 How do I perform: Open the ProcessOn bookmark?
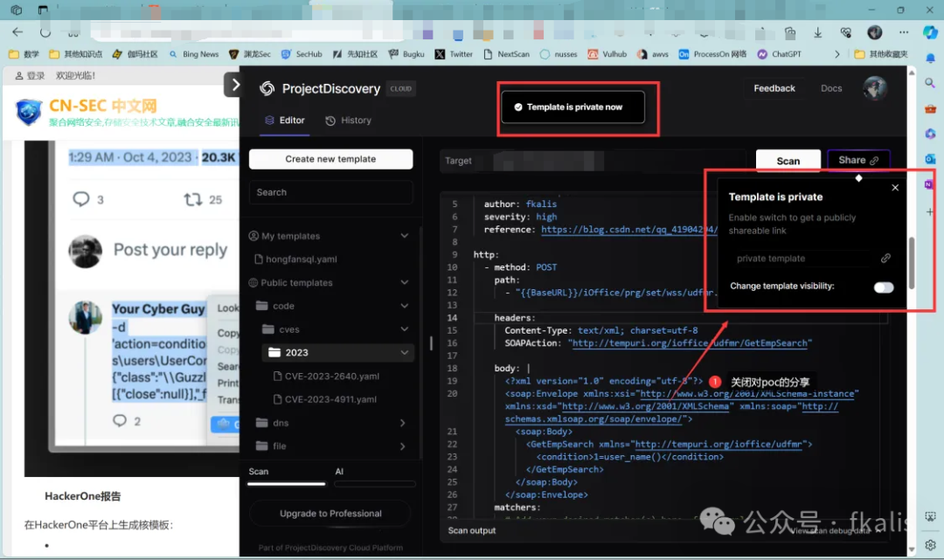coord(712,54)
